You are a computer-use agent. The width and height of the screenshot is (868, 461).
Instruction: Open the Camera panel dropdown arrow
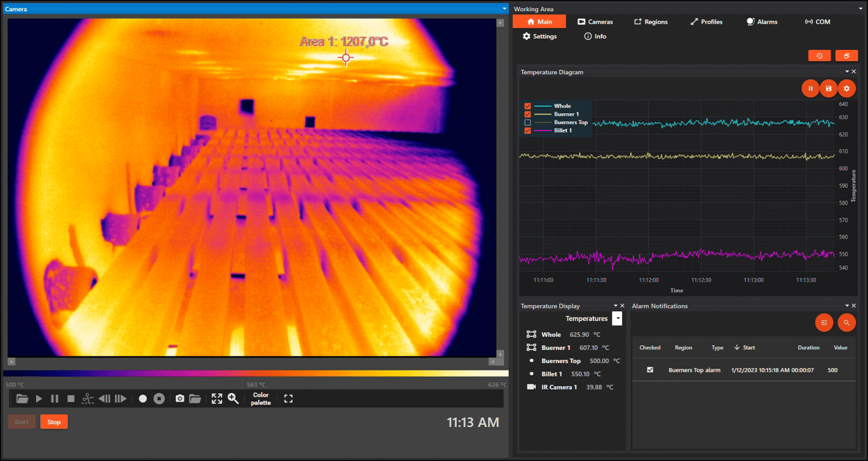pos(505,8)
